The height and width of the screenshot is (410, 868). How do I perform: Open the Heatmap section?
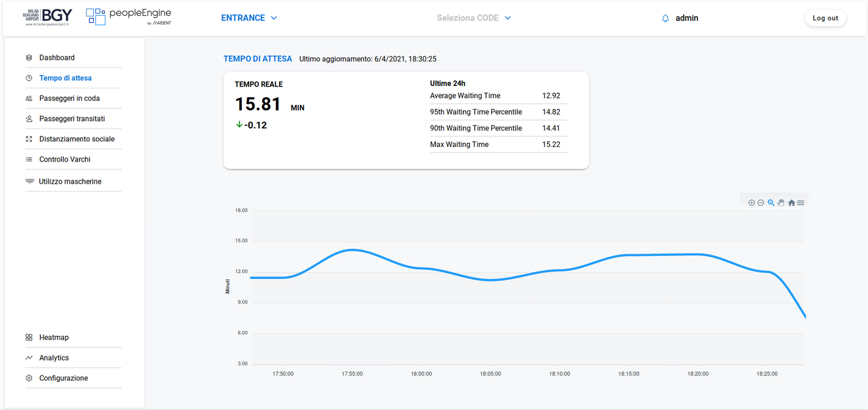(x=54, y=337)
